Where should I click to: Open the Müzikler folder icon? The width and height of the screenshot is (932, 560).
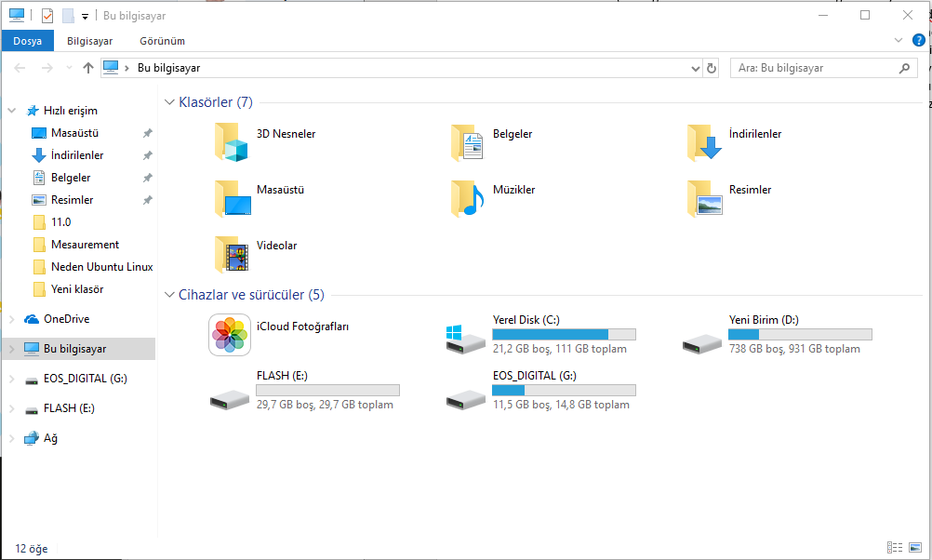click(467, 198)
